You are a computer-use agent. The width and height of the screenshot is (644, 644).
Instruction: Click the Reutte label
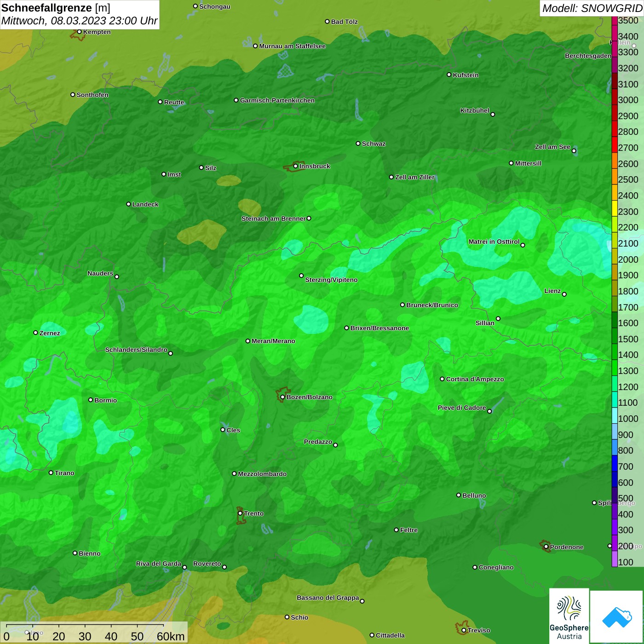click(174, 102)
